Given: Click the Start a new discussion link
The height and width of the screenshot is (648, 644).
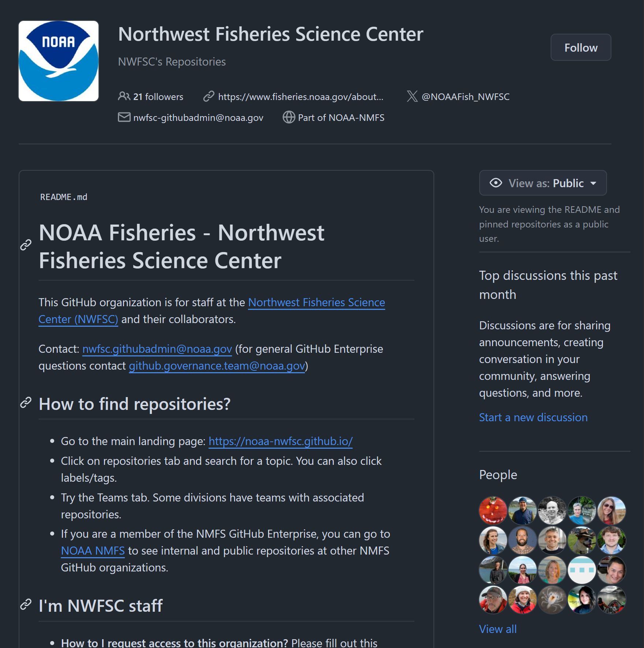Looking at the screenshot, I should tap(533, 417).
